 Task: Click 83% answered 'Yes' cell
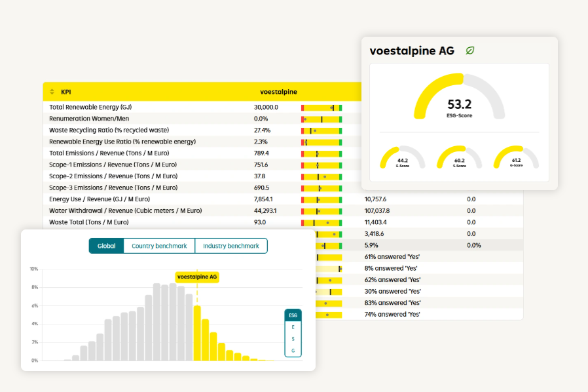(x=393, y=303)
